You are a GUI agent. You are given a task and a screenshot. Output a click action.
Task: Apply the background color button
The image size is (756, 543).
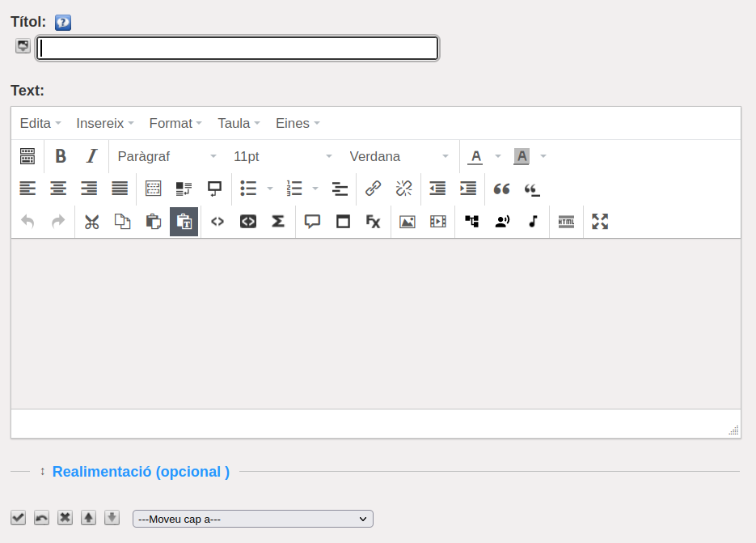(x=522, y=156)
